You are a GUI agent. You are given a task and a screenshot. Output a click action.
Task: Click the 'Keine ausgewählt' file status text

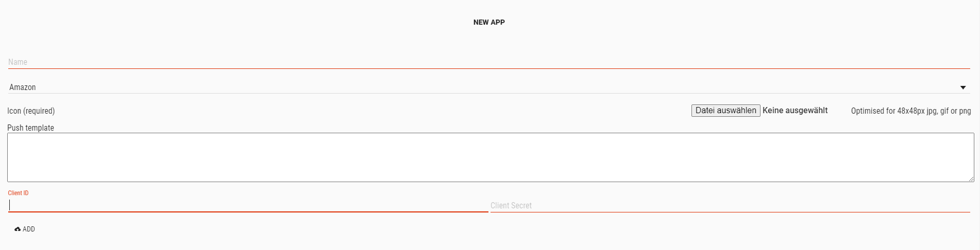click(795, 111)
